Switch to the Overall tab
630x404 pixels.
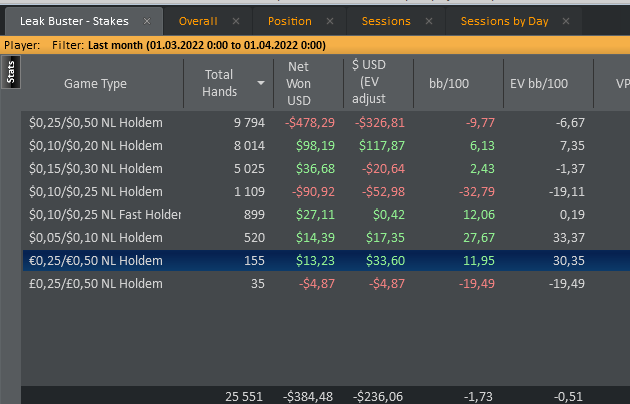click(198, 21)
